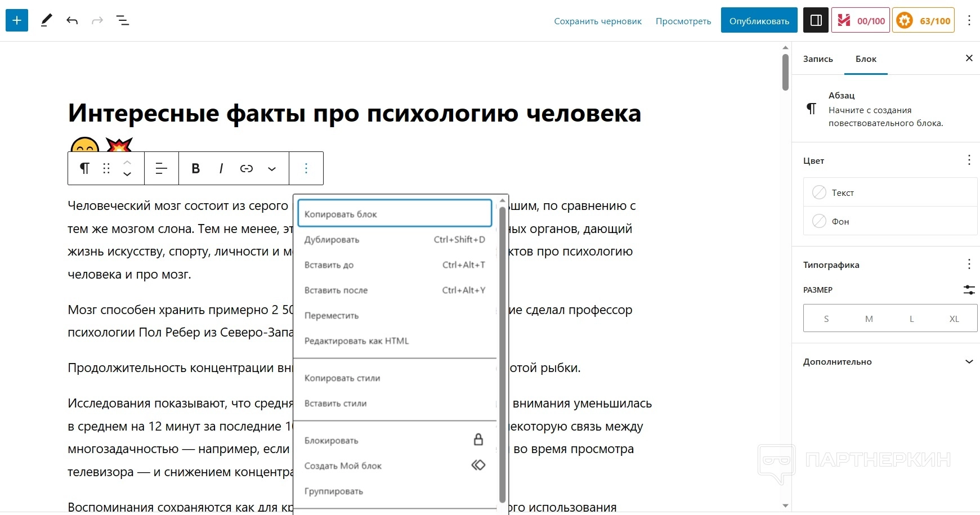Select font size XL
The height and width of the screenshot is (515, 980).
pos(954,319)
